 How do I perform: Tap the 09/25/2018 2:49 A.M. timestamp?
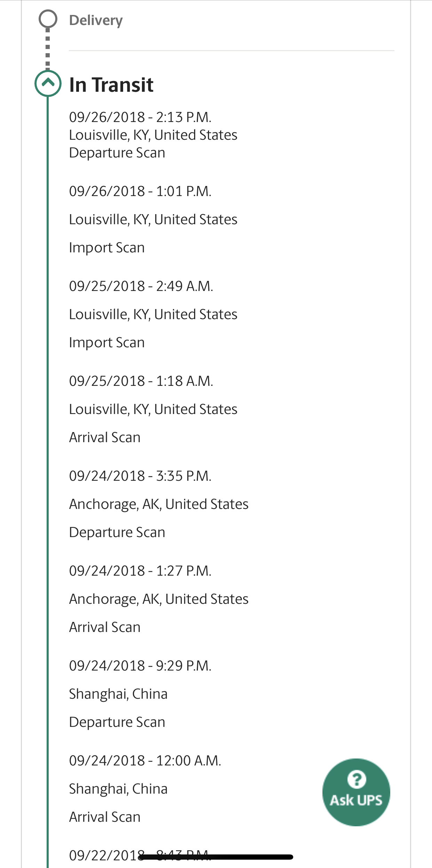pyautogui.click(x=141, y=286)
